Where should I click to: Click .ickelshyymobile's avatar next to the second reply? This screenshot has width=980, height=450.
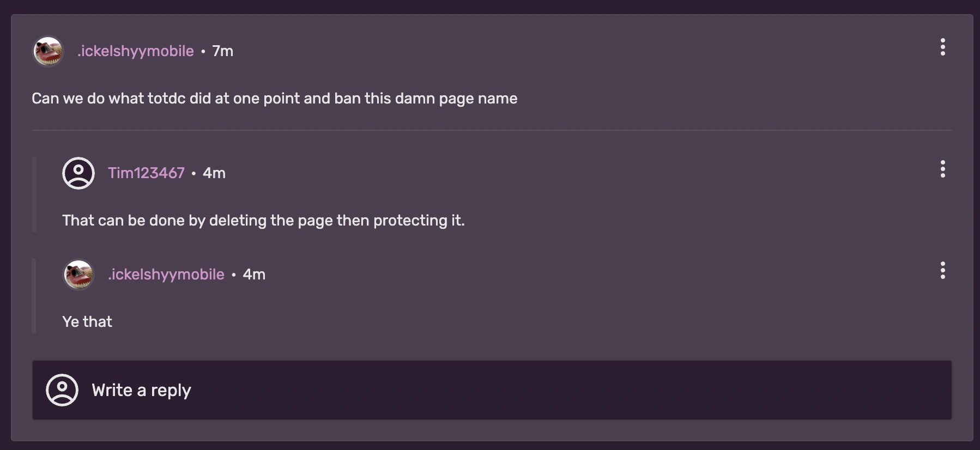(78, 274)
